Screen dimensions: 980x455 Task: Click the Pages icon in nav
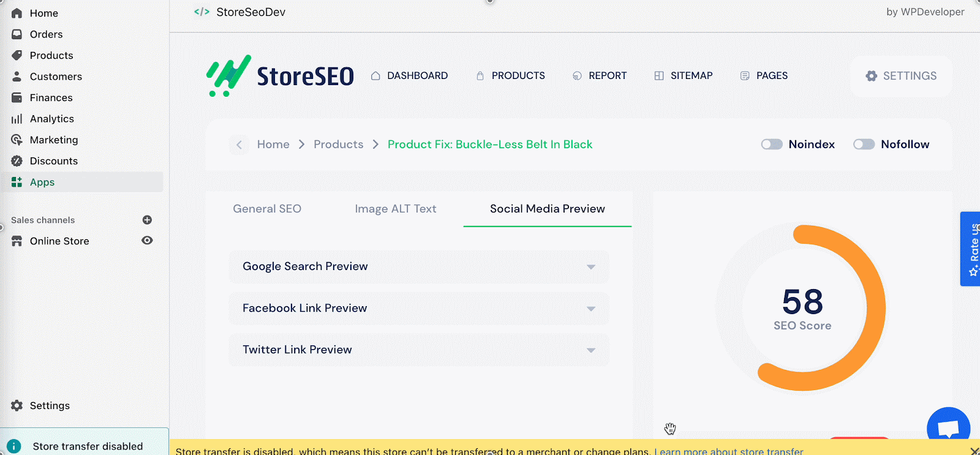point(745,76)
